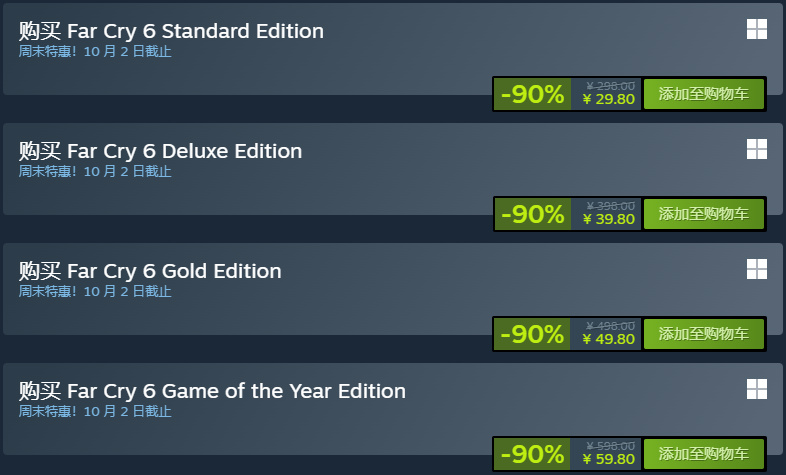786x475 pixels.
Task: Click Windows icon on Deluxe Edition row
Action: point(756,149)
